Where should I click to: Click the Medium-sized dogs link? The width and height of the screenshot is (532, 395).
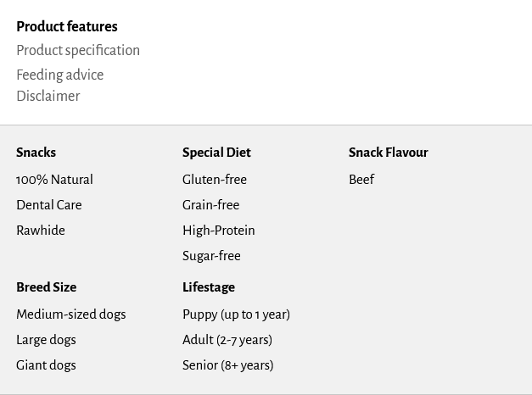point(70,314)
